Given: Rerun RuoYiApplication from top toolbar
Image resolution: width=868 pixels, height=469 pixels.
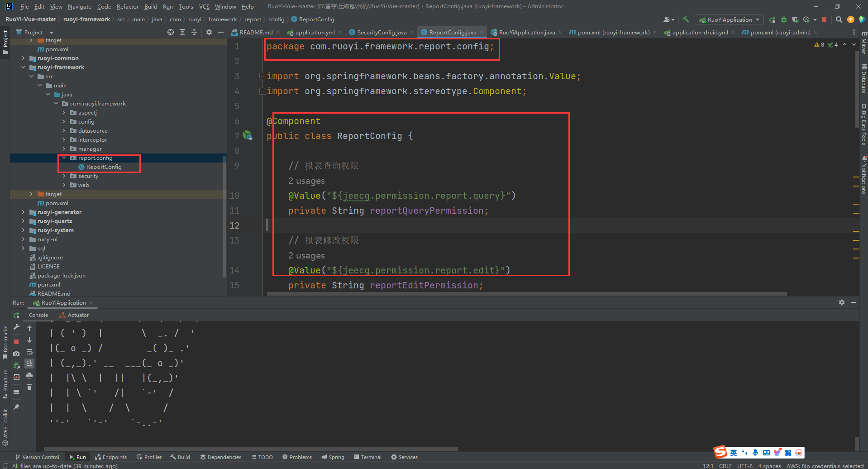Looking at the screenshot, I should 772,19.
